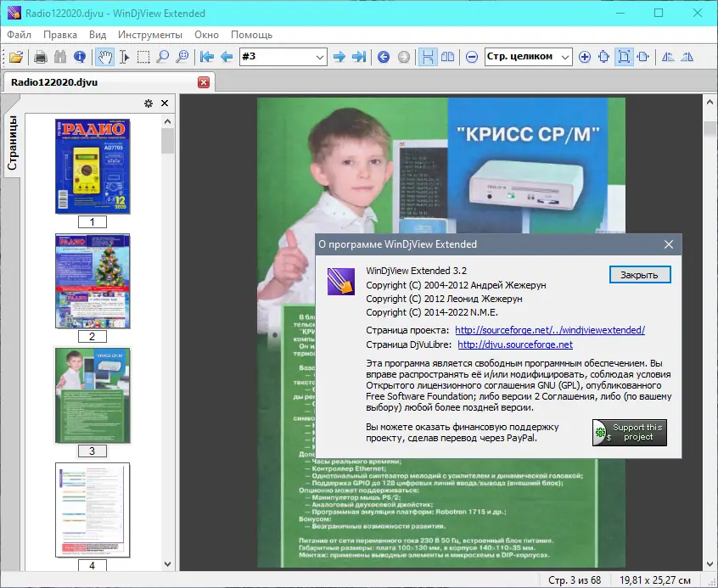Click the 'Support this project' PayPal button

[x=630, y=433]
